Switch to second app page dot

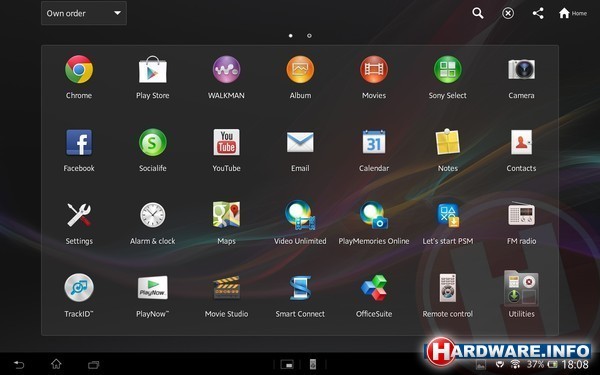(x=309, y=36)
